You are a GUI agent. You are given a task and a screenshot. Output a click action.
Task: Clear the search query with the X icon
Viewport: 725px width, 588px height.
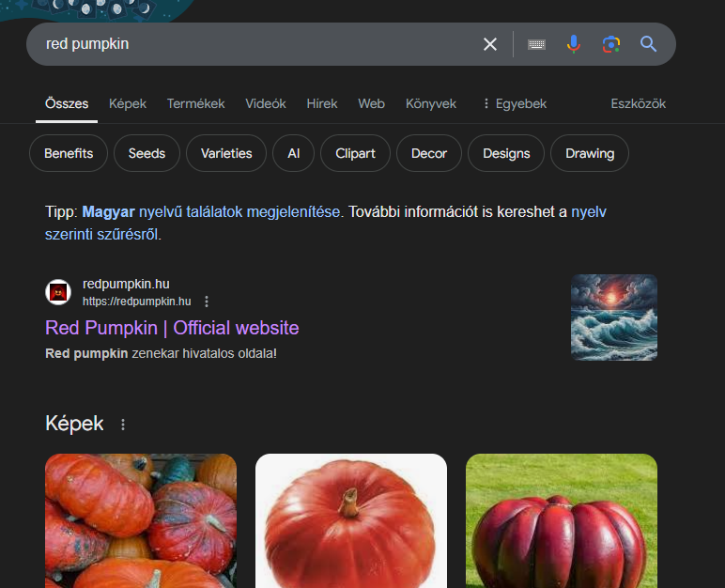tap(489, 44)
